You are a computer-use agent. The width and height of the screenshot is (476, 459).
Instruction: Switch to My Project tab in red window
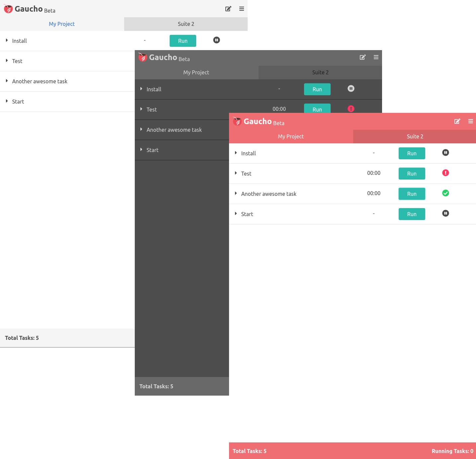291,136
